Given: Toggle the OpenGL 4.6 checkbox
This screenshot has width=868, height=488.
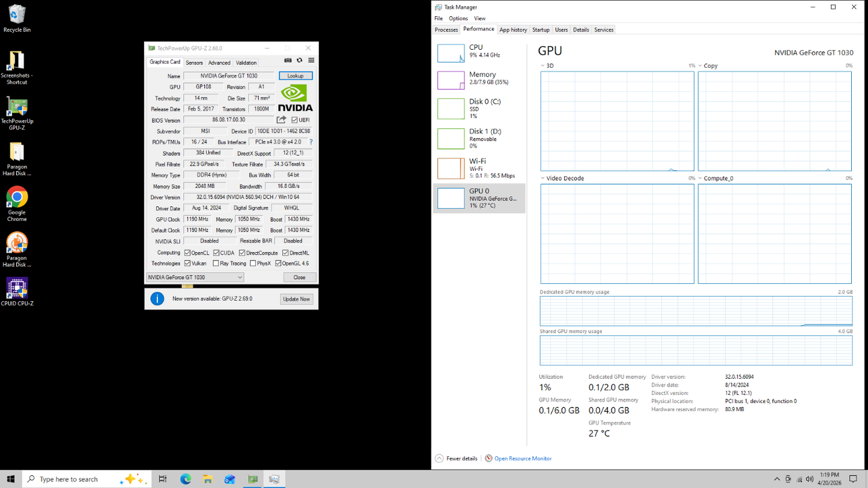Looking at the screenshot, I should [278, 264].
